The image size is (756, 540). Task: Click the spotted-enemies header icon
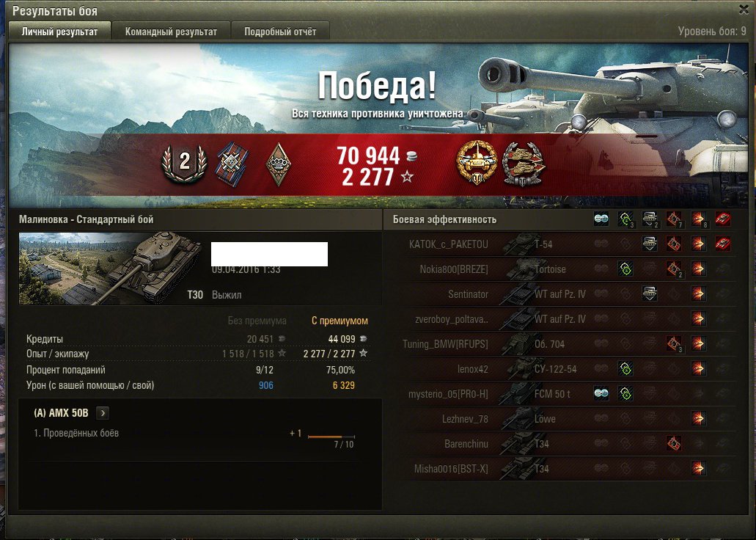601,219
